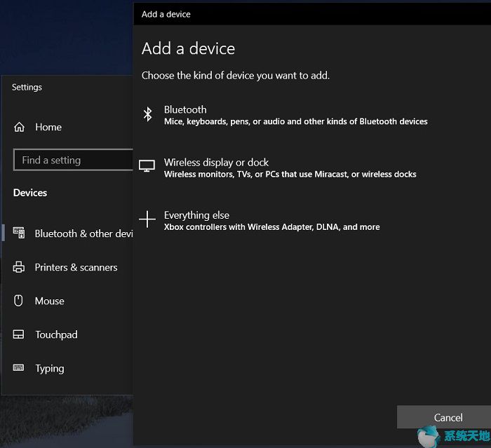The image size is (491, 448).
Task: Select Wireless display or dock option
Action: [278, 168]
